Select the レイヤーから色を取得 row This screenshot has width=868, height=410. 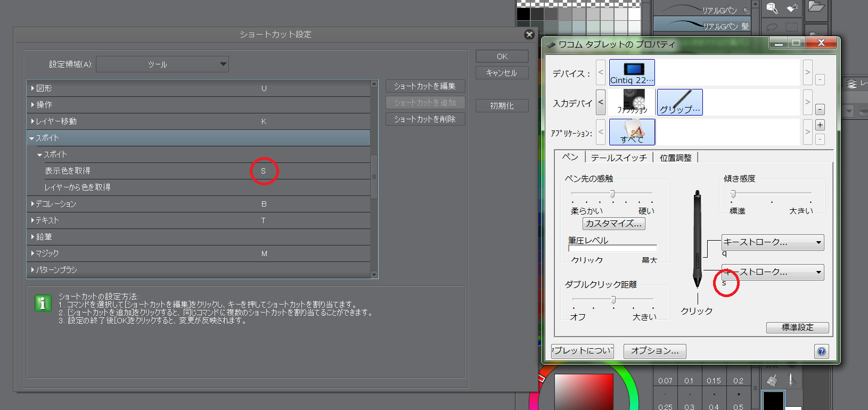coord(199,187)
